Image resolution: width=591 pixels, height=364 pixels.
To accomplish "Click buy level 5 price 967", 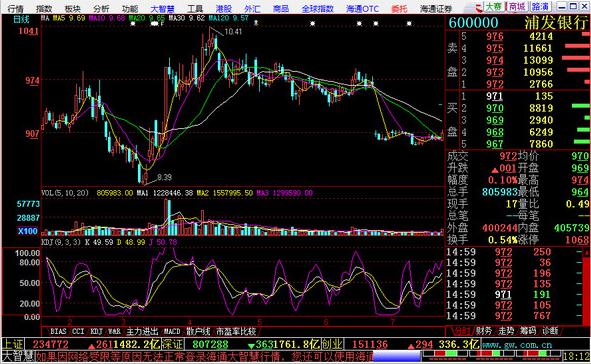I will 495,144.
